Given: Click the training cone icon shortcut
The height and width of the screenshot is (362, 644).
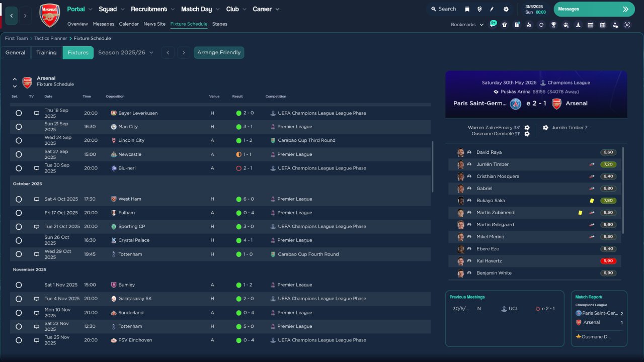Looking at the screenshot, I should coord(578,25).
